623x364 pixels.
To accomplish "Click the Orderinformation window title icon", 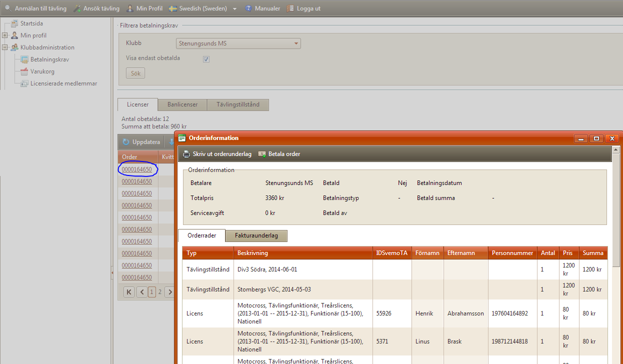I will [x=182, y=138].
